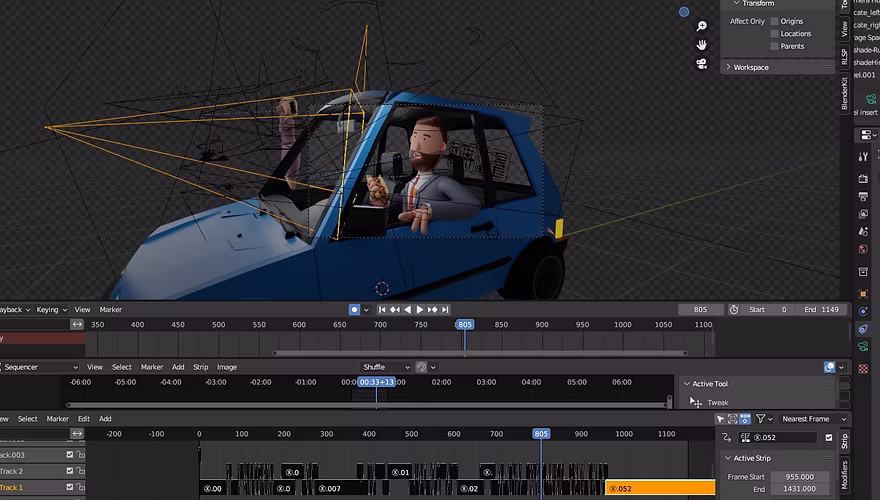Uncheck the strip mute checkbox beside .052
This screenshot has height=500, width=880.
click(x=829, y=437)
